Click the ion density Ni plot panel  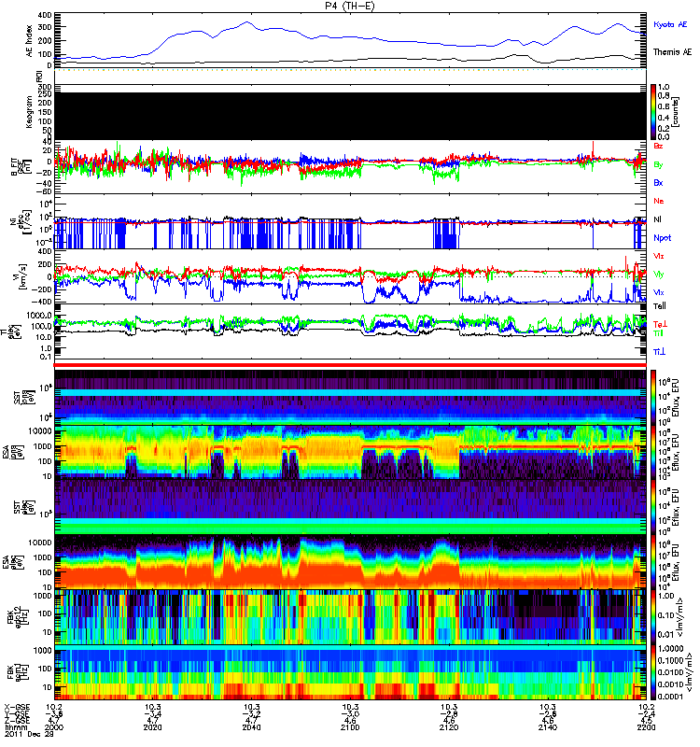click(x=350, y=221)
